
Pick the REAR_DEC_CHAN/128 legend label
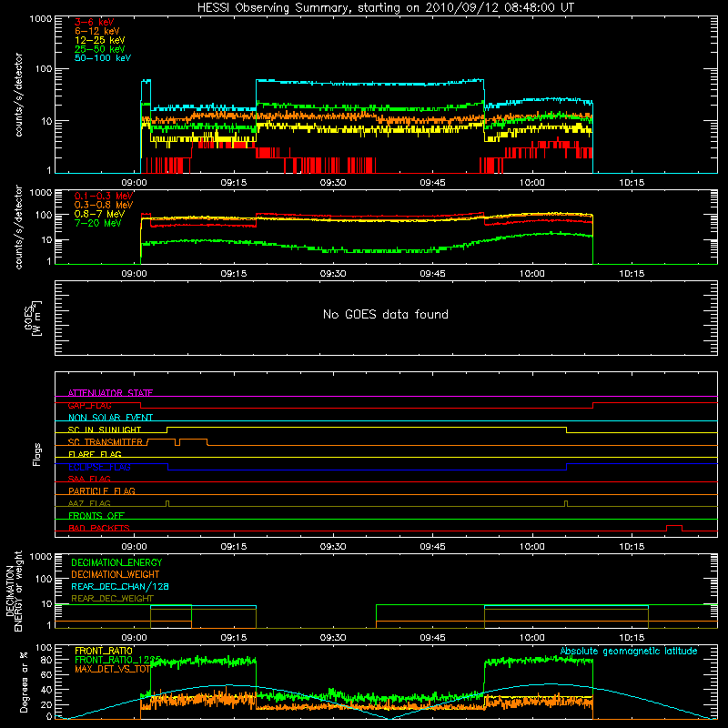click(120, 586)
